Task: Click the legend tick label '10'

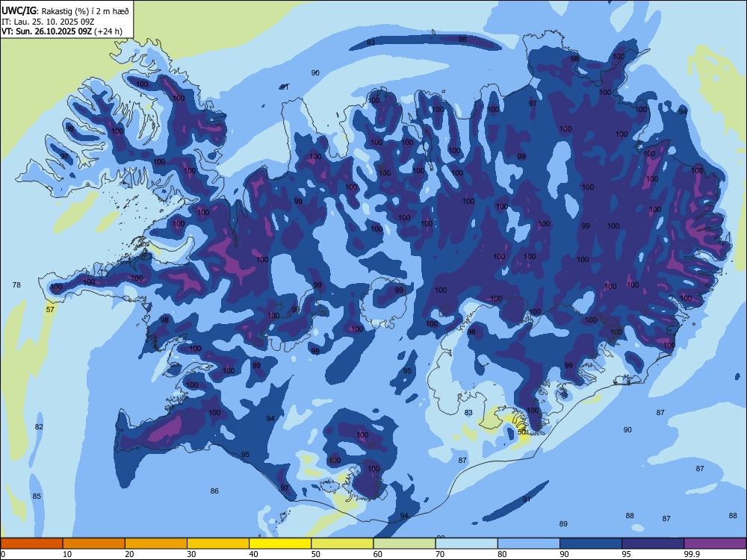Action: tap(67, 554)
